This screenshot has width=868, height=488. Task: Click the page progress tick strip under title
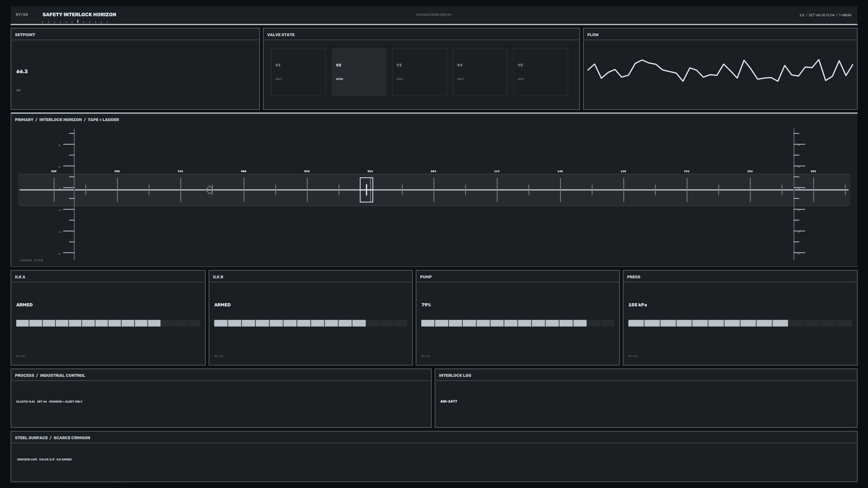75,21
